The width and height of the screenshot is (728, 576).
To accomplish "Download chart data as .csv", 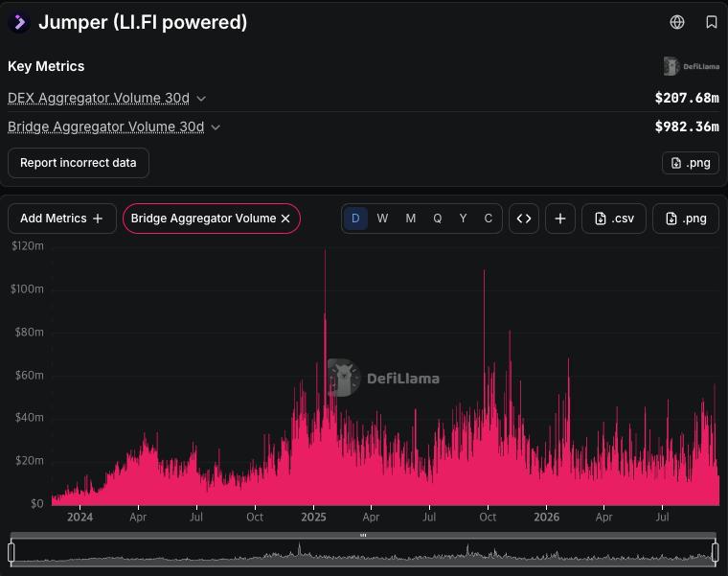I will pos(614,219).
